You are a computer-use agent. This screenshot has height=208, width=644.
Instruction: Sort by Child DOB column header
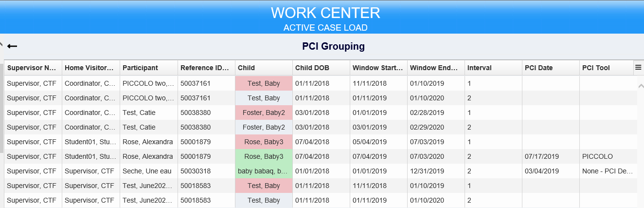coord(321,68)
